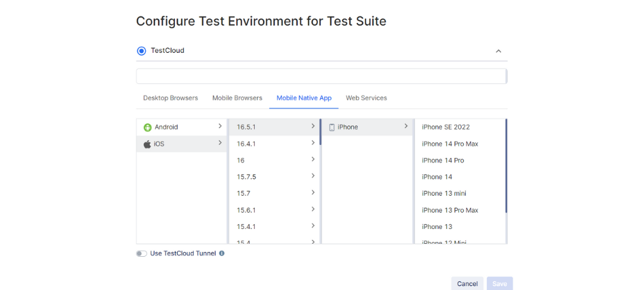This screenshot has height=290, width=644.
Task: Enable the Use TestCloud Tunnel toggle
Action: point(141,253)
